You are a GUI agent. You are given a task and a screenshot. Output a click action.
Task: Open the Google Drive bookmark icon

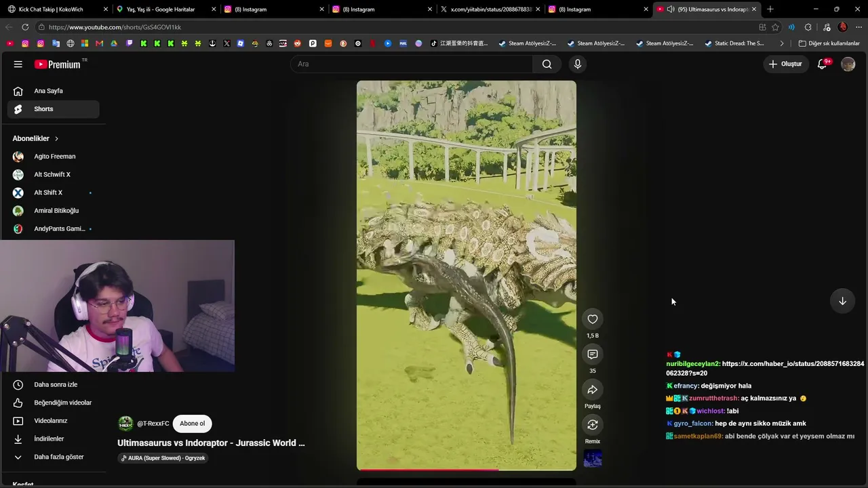[x=114, y=43]
